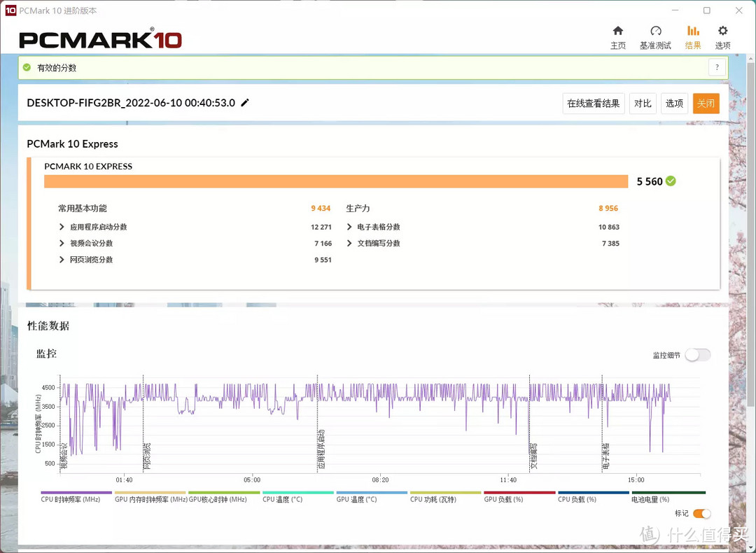Select the CPU 温度 (°C) legend swatch

(x=298, y=493)
